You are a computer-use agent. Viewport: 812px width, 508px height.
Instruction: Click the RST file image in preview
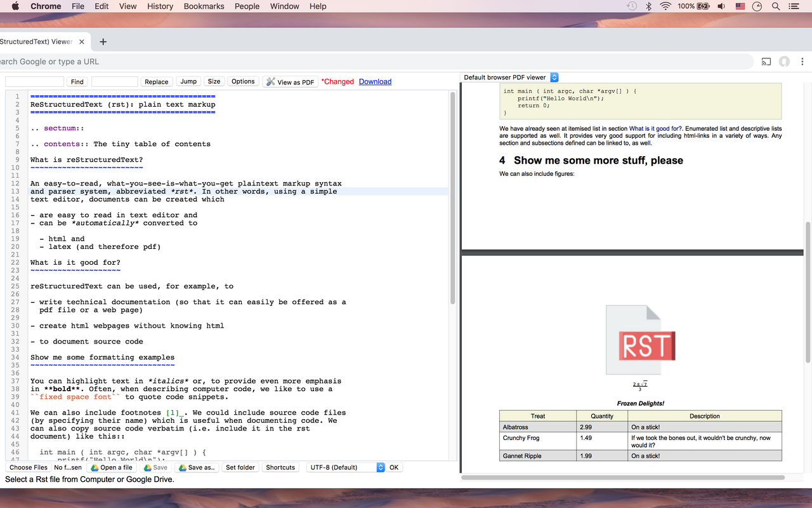click(x=640, y=340)
